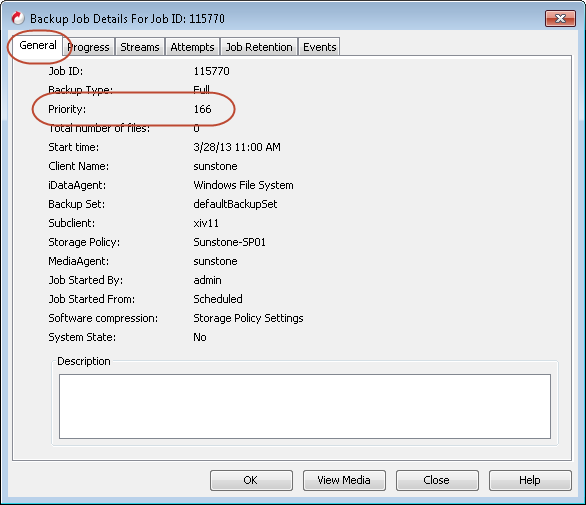Click inside the Description text box
The image size is (586, 505).
[305, 406]
